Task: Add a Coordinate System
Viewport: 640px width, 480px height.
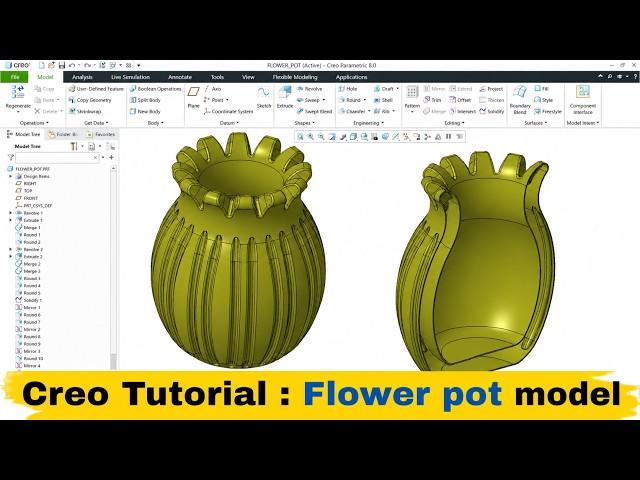Action: coord(227,111)
